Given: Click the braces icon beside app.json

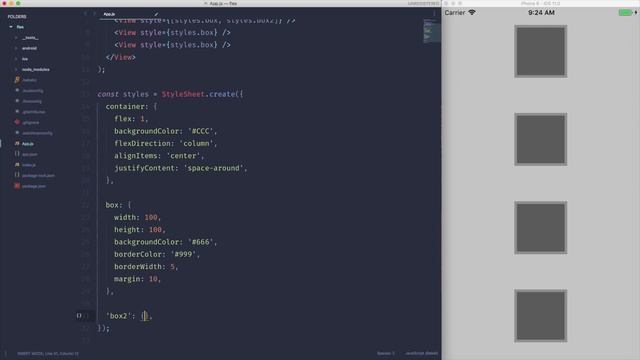Looking at the screenshot, I should [17, 154].
